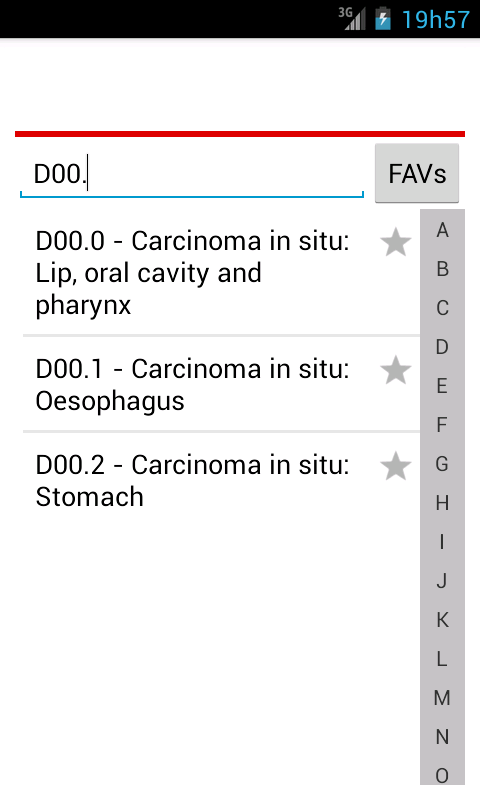The image size is (480, 800).
Task: Tap the 19h57 clock in status bar
Action: 436,20
